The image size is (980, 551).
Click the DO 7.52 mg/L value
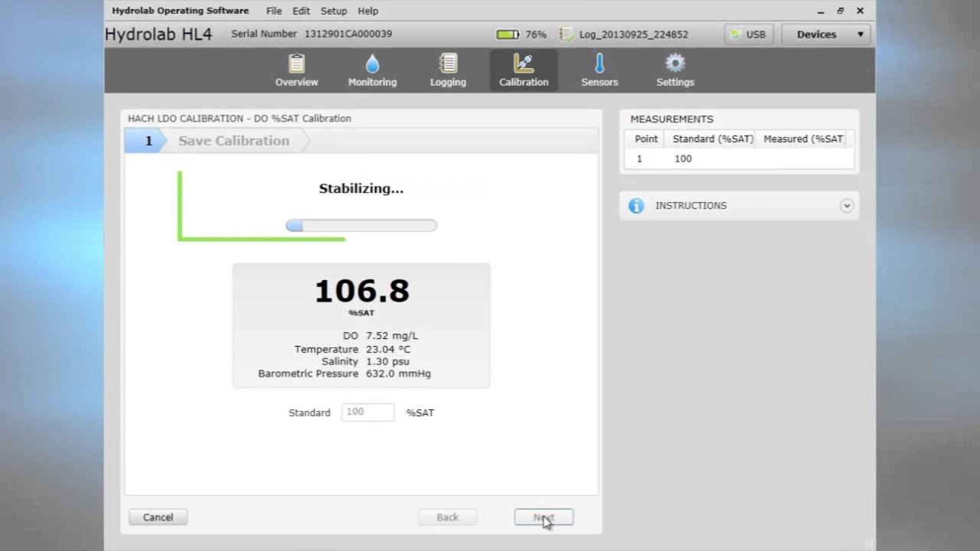point(392,336)
